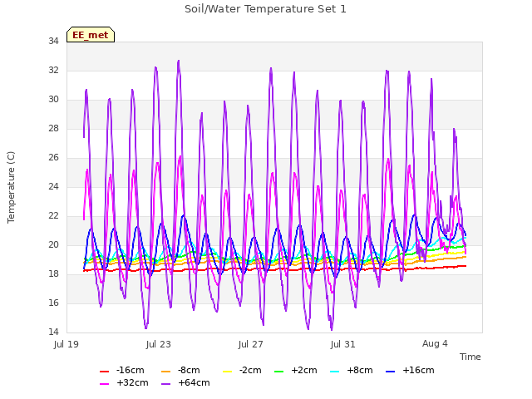Click the orange -8cm legend swatch
The width and height of the screenshot is (532, 399).
(x=166, y=372)
